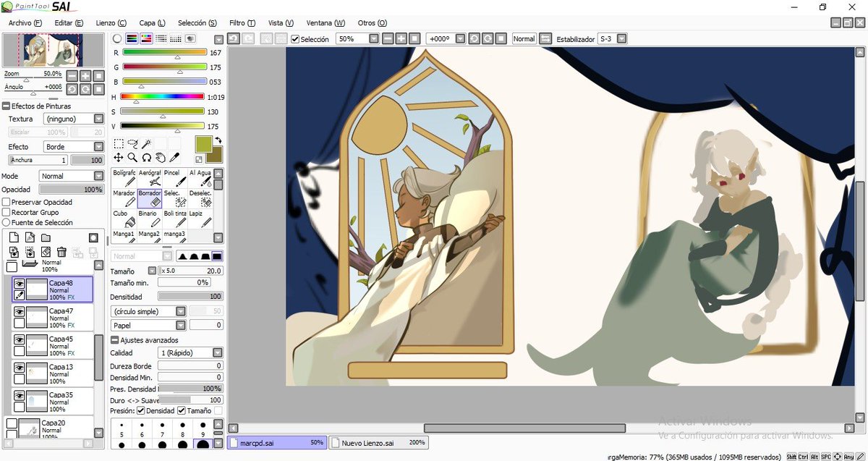Select the magic wand tool

point(146,143)
